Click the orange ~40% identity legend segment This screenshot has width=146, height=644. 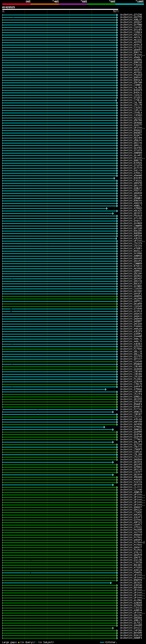45,4
